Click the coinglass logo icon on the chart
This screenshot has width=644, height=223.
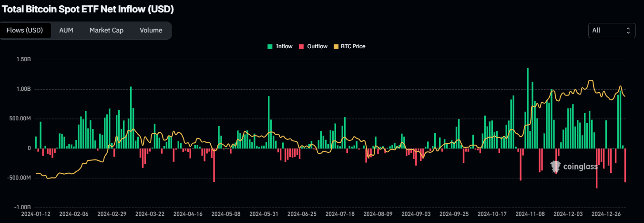(555, 166)
